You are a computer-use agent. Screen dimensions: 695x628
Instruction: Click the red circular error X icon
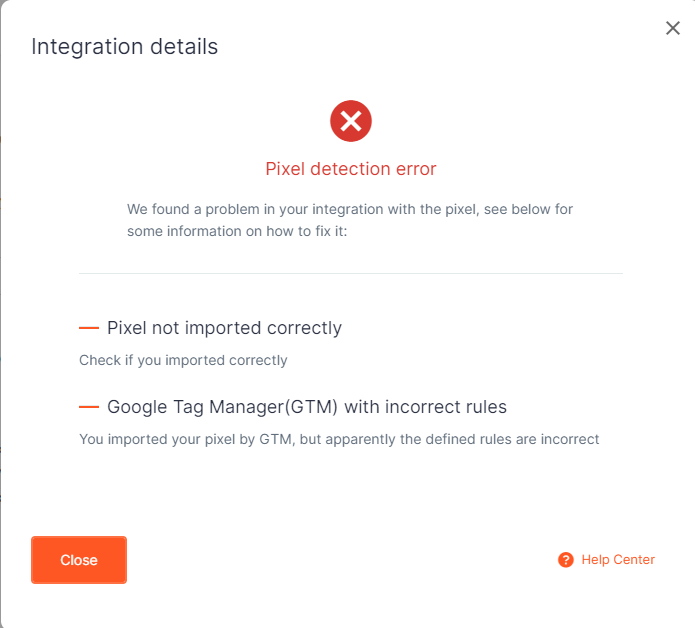click(351, 121)
